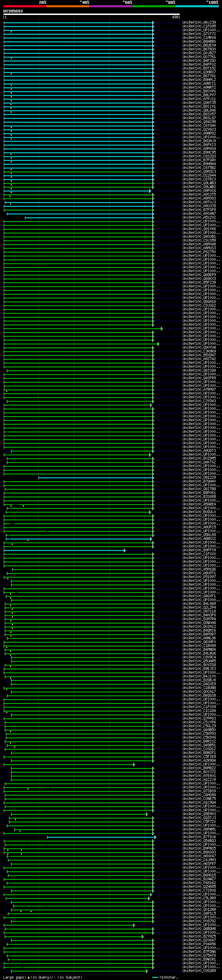The height and width of the screenshot is (980, 222).
Task: Select the cyan alignment bar for UniRef100_O81229
Action: pos(96,478)
